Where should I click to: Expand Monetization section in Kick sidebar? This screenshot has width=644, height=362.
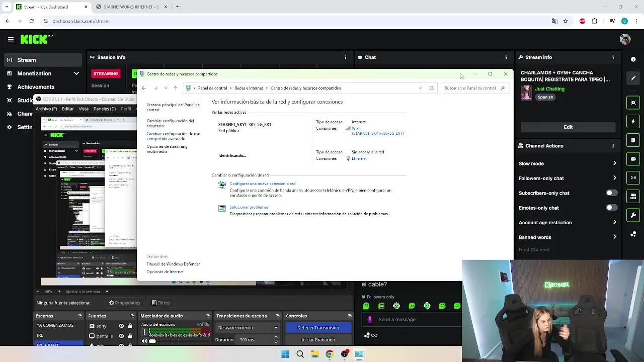click(x=76, y=73)
